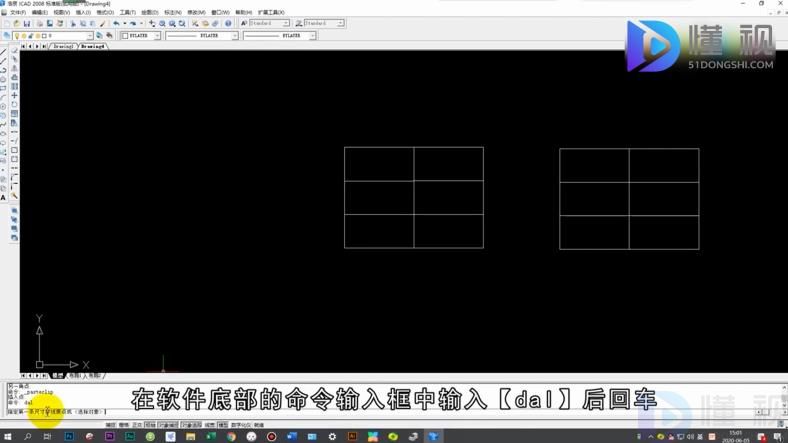Select the Zoom Window tool

172,23
